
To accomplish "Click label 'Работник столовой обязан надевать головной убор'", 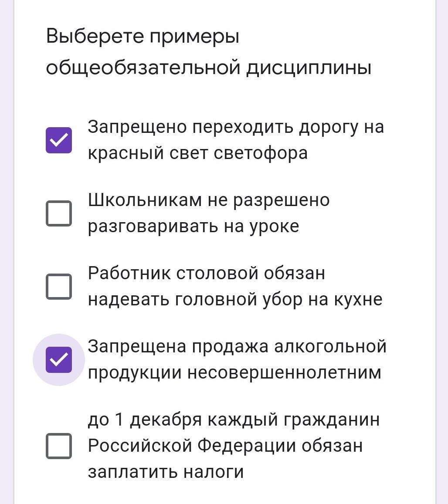I will click(207, 274).
